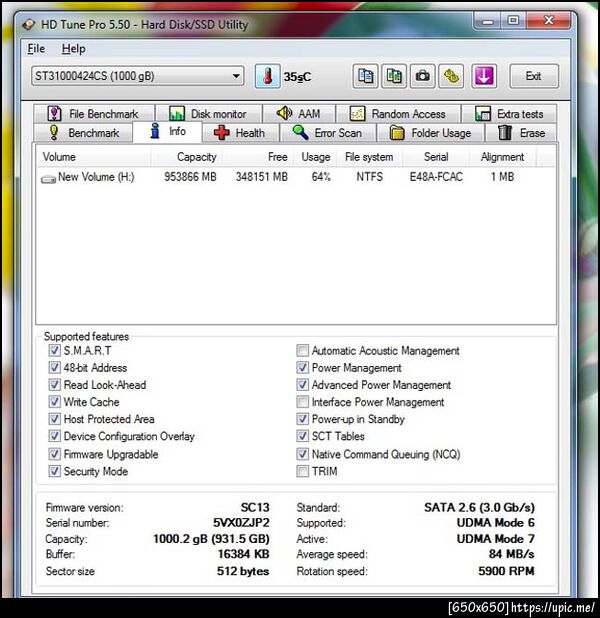600x618 pixels.
Task: Toggle the Power Management checkbox
Action: [302, 368]
